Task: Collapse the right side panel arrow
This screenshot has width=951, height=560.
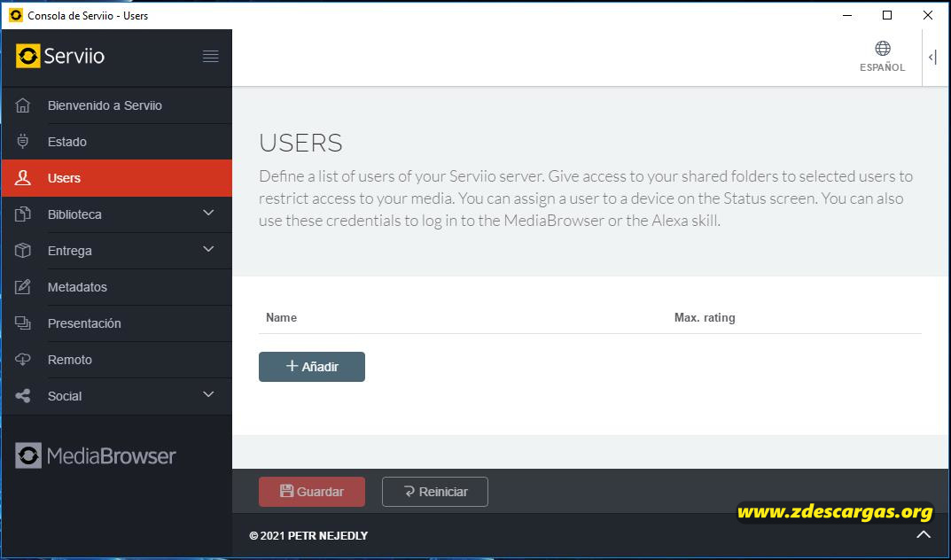Action: (932, 58)
